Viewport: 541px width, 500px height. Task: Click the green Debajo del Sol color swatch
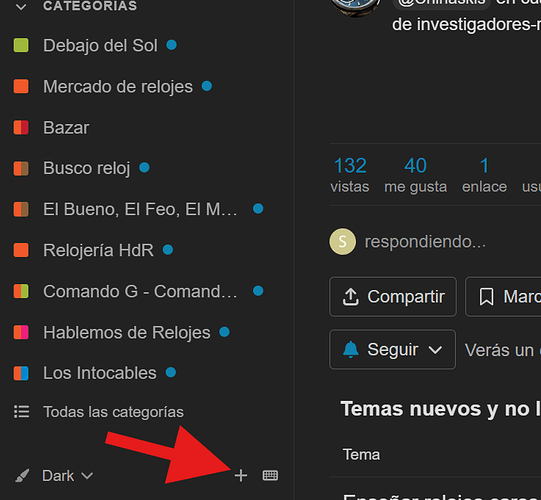pyautogui.click(x=21, y=45)
